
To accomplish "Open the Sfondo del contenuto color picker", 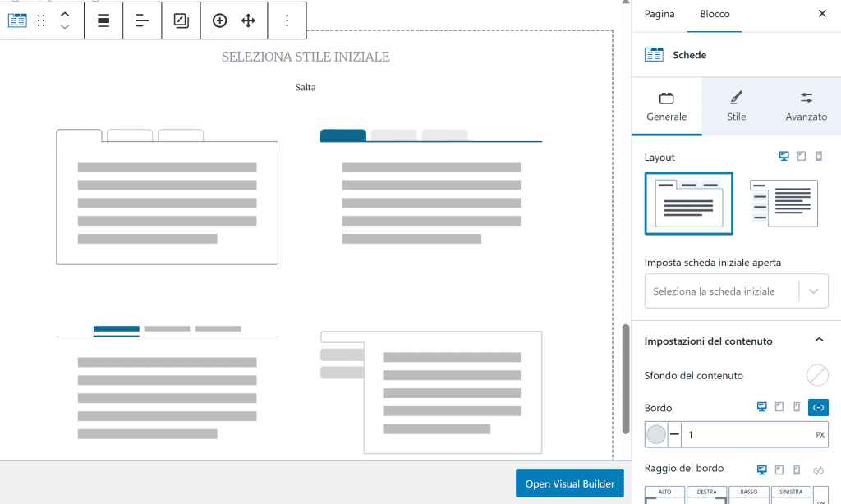I will tap(817, 375).
